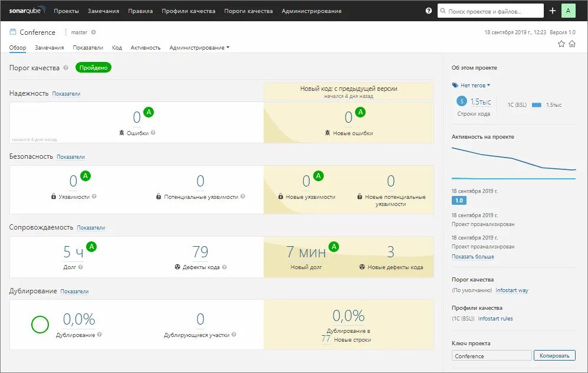Click the Пройдено quality gate status

[93, 67]
